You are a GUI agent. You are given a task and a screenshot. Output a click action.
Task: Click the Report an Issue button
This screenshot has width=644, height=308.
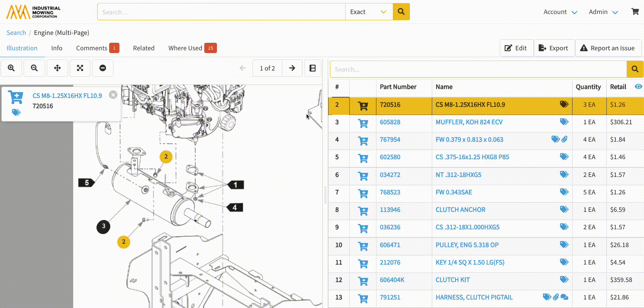click(x=608, y=48)
